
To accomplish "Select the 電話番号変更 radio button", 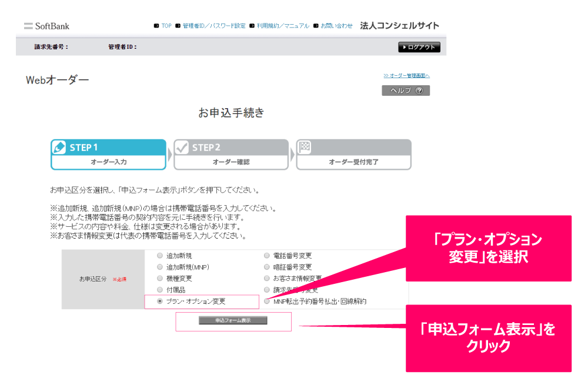I will (x=266, y=256).
